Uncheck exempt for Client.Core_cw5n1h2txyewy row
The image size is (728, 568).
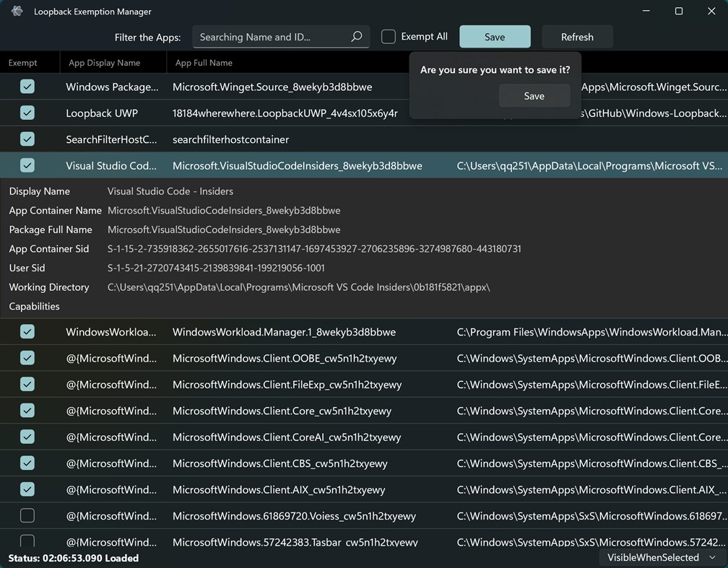(27, 410)
